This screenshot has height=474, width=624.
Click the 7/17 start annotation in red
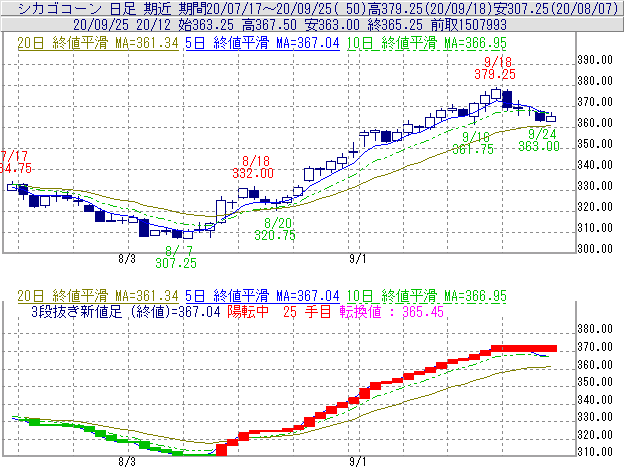15,162
